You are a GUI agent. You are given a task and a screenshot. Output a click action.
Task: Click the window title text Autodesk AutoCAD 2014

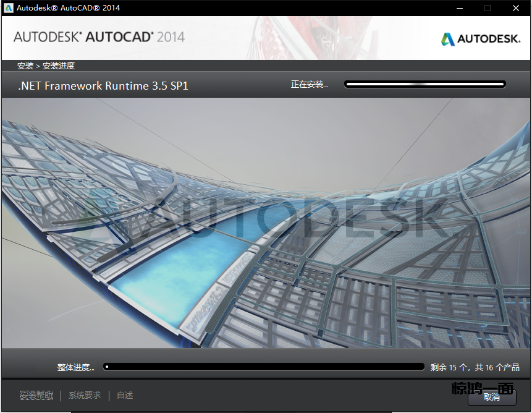pos(69,8)
